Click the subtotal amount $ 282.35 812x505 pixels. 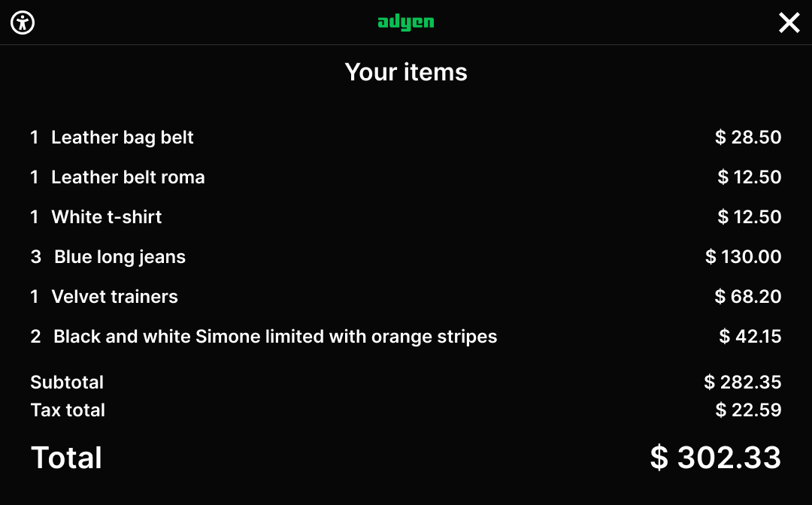(743, 383)
